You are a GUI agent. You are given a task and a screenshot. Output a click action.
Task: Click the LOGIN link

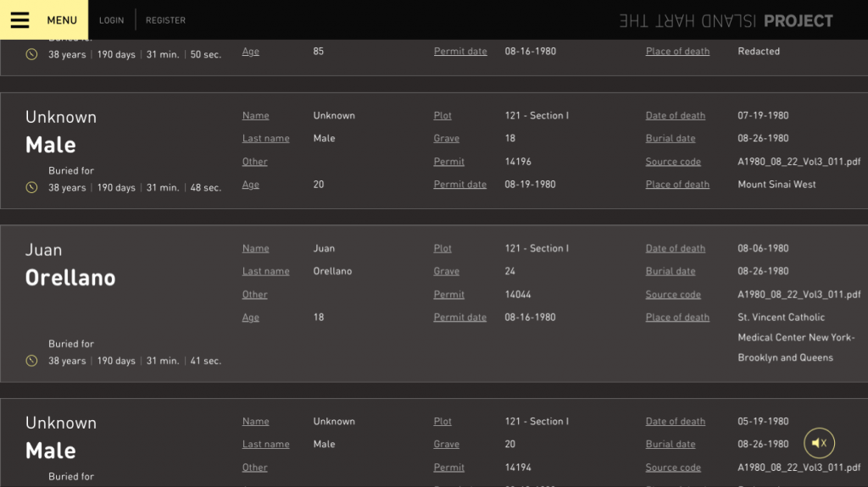click(x=111, y=20)
